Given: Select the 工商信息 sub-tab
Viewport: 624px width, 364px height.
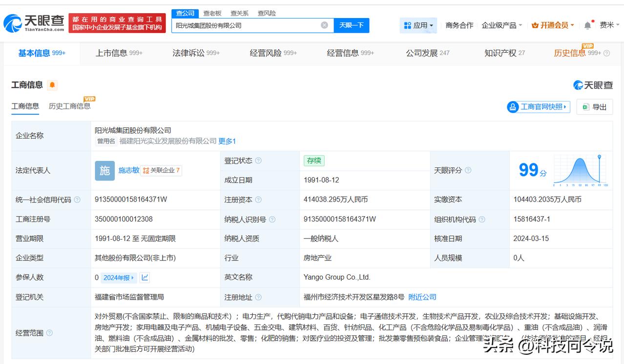Looking at the screenshot, I should coord(25,106).
